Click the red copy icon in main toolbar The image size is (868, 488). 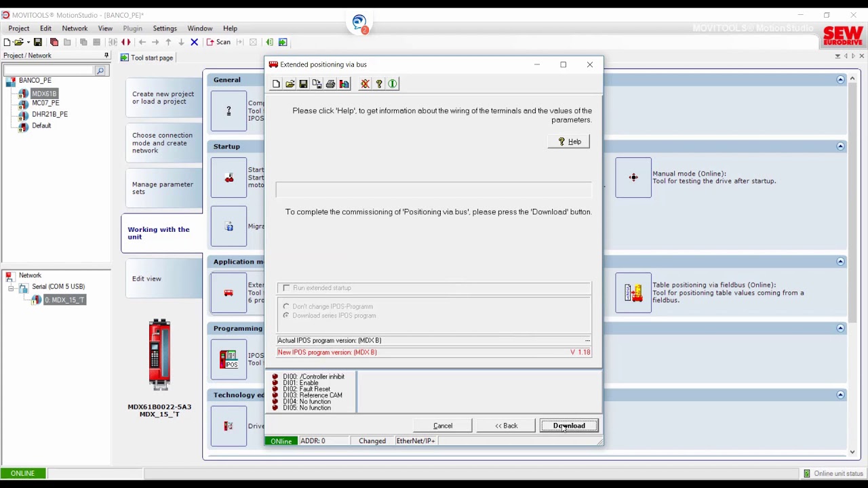tap(54, 42)
